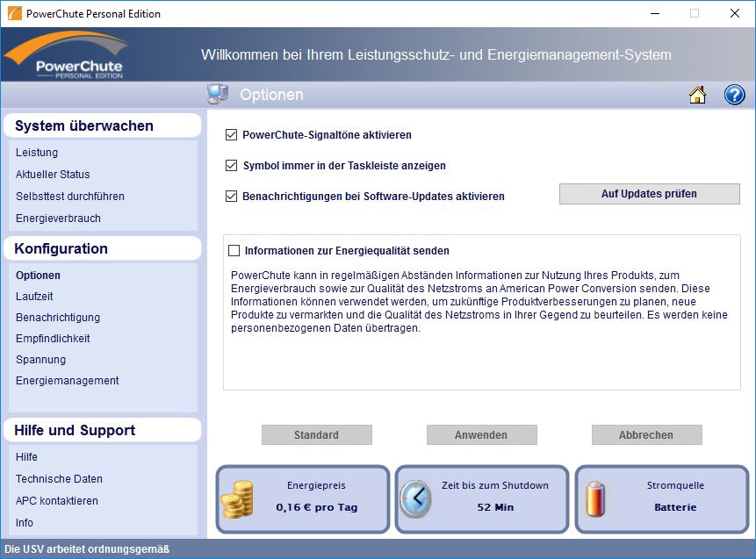Image resolution: width=756 pixels, height=559 pixels.
Task: Click the battery Stromquelle icon
Action: pos(595,499)
